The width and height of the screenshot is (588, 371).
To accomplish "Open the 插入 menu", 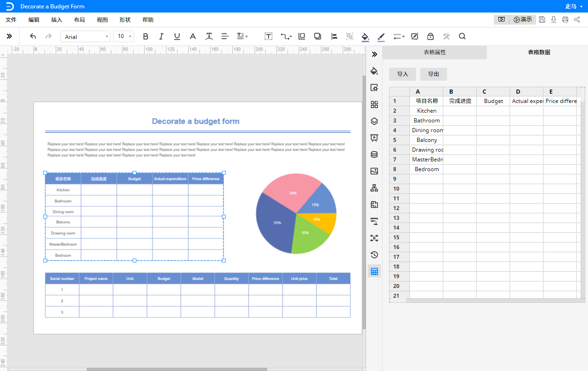I will pos(57,20).
